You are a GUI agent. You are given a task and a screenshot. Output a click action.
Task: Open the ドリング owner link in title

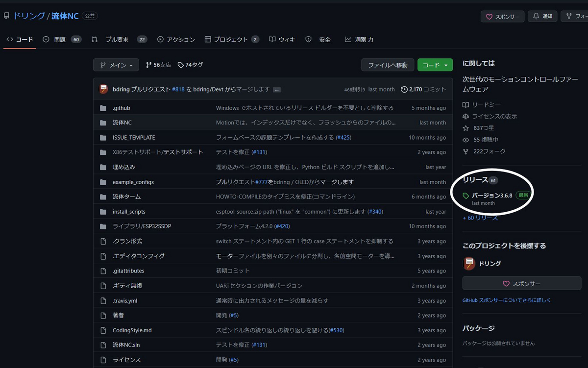(x=28, y=16)
